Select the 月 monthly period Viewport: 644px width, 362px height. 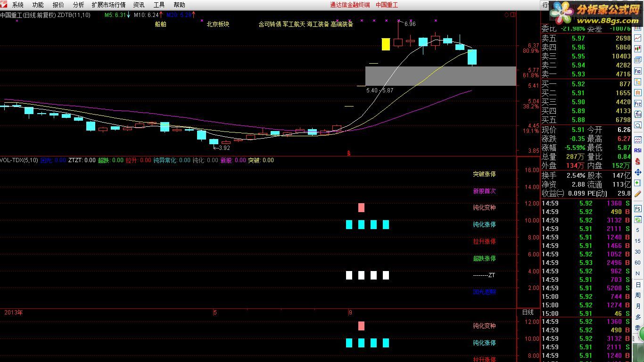pyautogui.click(x=637, y=306)
